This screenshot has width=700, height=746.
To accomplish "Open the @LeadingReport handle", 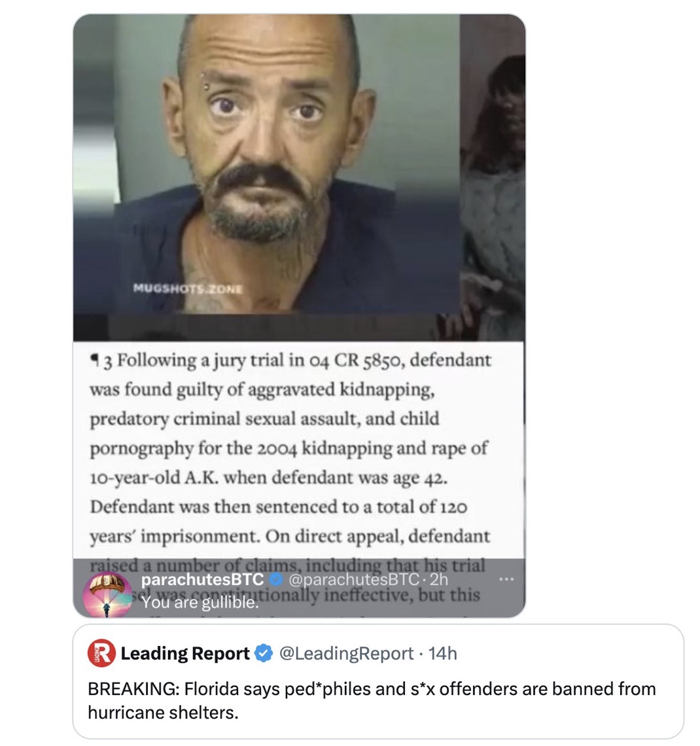I will pos(346,653).
